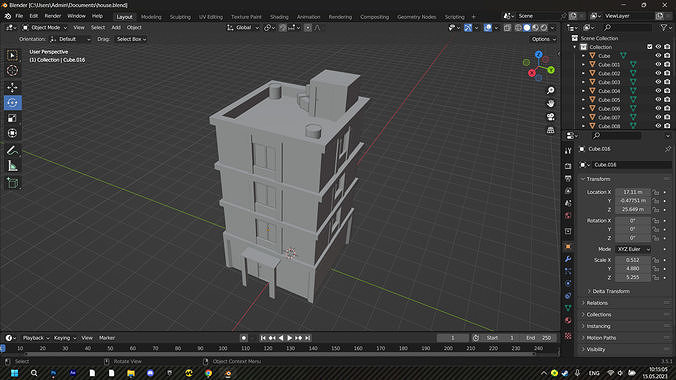
Task: Select the Transform tool
Action: pyautogui.click(x=13, y=133)
